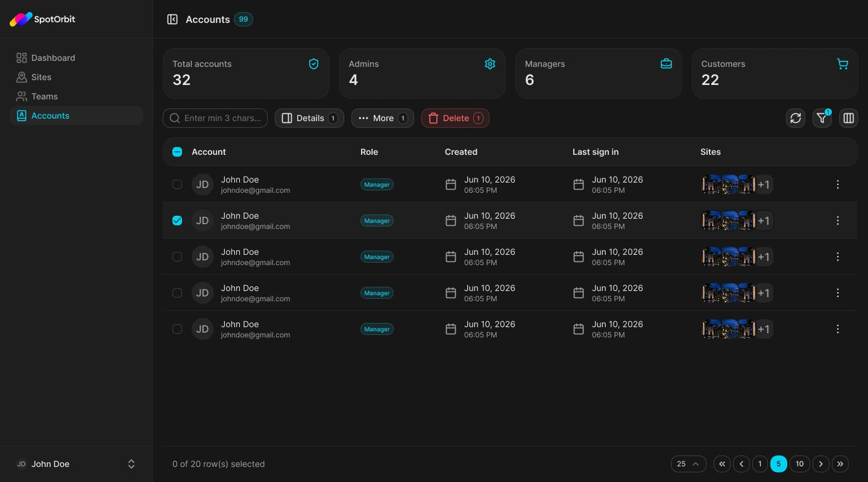Expand the John Doe user switcher
This screenshot has width=868, height=482.
[77, 464]
